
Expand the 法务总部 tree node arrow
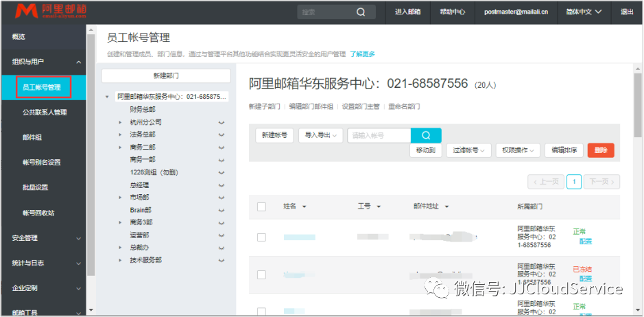(x=120, y=135)
